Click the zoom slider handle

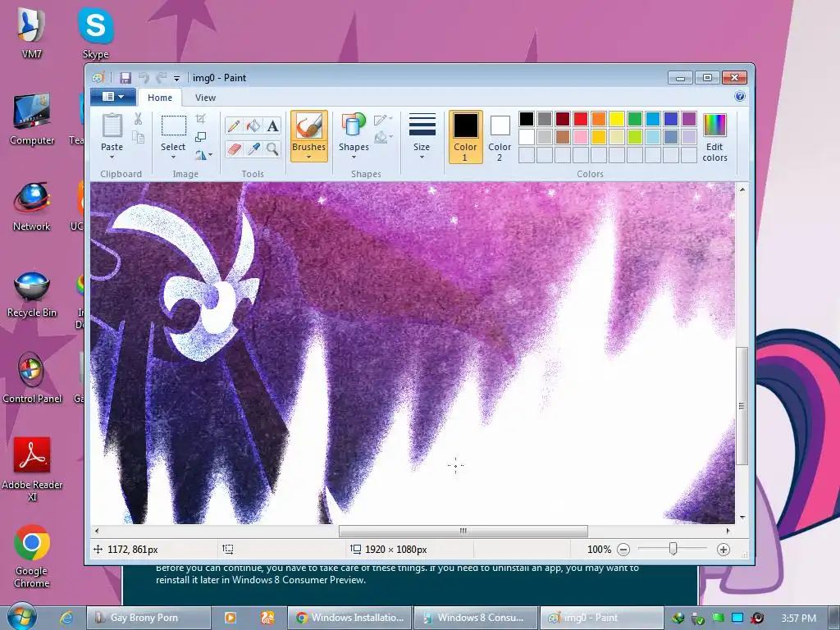(673, 549)
